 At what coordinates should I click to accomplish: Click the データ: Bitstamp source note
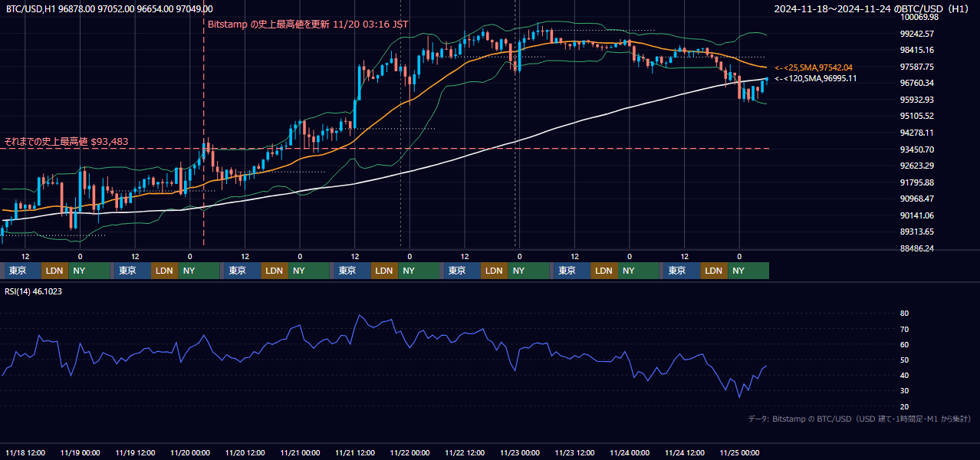(x=859, y=419)
